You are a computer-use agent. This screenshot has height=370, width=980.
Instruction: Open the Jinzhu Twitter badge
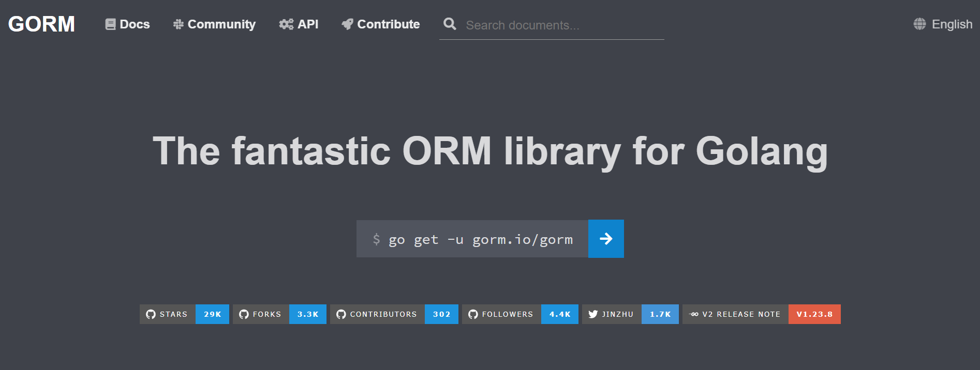[630, 314]
